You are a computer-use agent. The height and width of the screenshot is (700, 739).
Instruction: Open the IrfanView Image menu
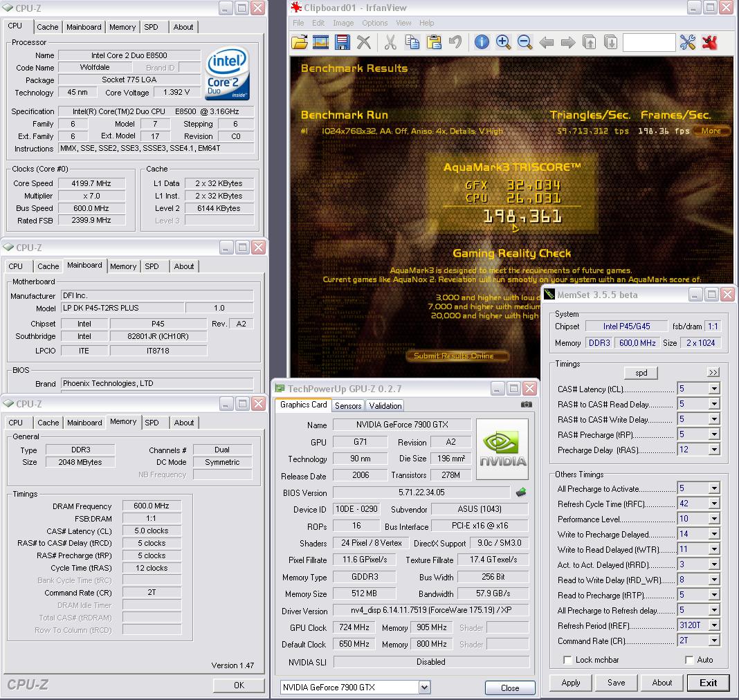click(x=343, y=23)
